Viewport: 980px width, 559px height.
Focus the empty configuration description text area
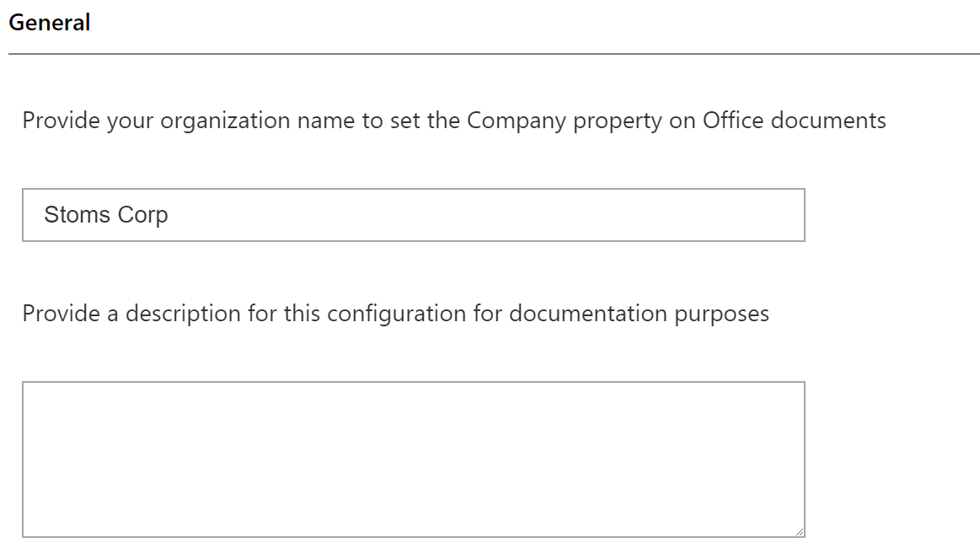(413, 460)
